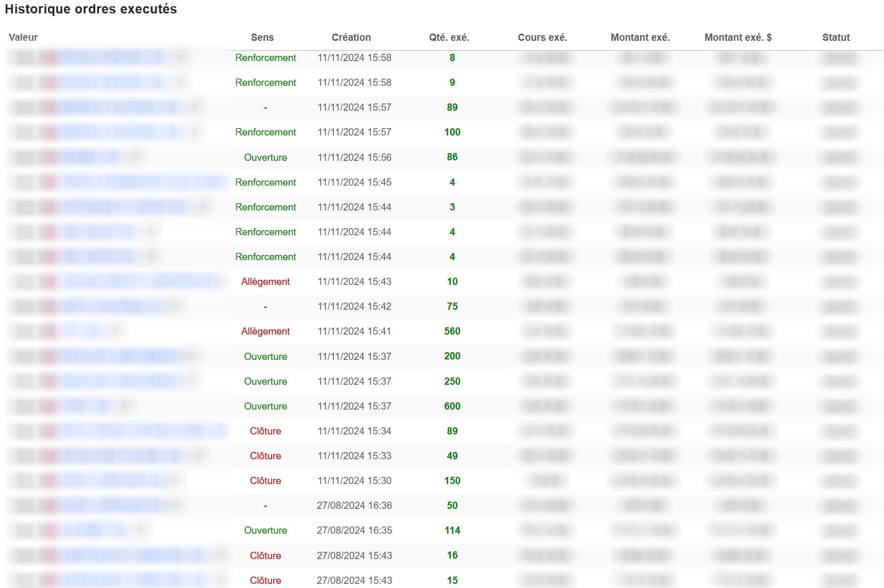Select the executed quantity 250 cell
Image resolution: width=884 pixels, height=588 pixels.
coord(452,381)
